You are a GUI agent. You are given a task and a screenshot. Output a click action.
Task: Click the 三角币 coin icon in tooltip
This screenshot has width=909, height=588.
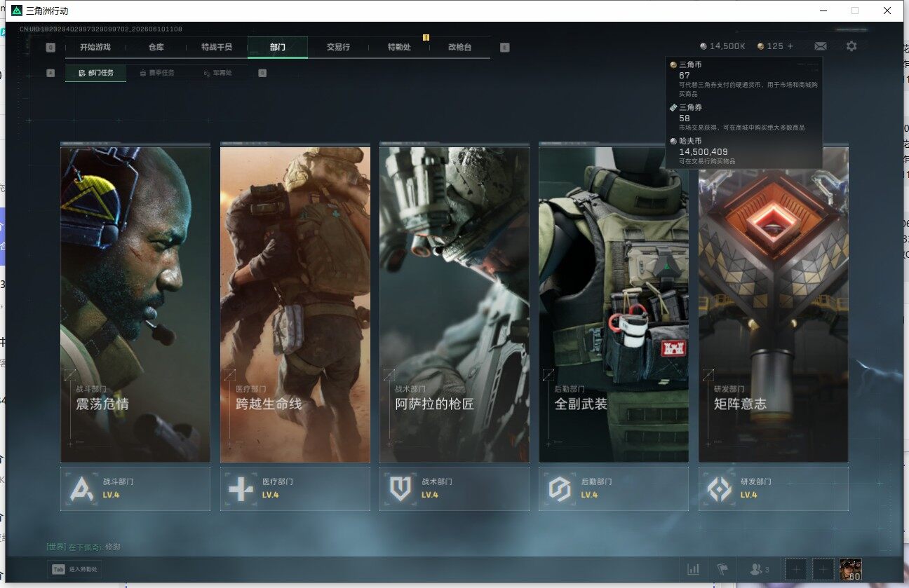click(x=673, y=64)
